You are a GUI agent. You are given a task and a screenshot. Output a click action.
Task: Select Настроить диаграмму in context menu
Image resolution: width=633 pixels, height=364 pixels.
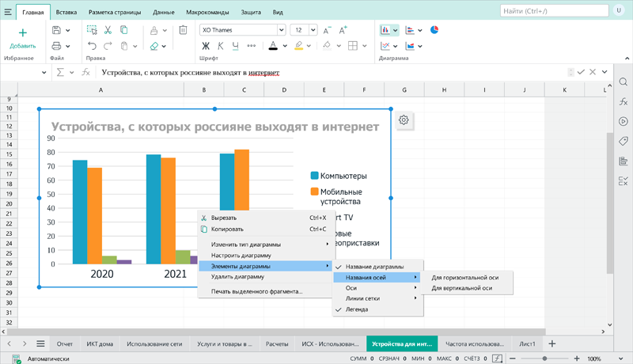[241, 256]
